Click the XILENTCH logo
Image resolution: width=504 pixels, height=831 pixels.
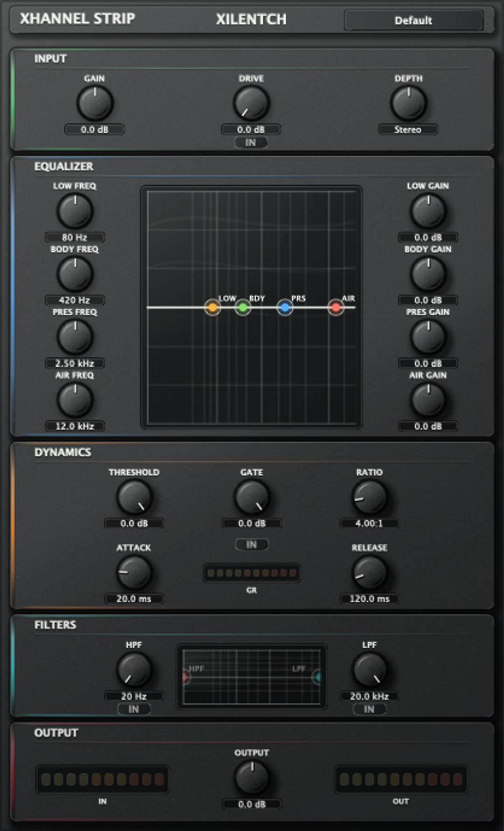click(251, 19)
